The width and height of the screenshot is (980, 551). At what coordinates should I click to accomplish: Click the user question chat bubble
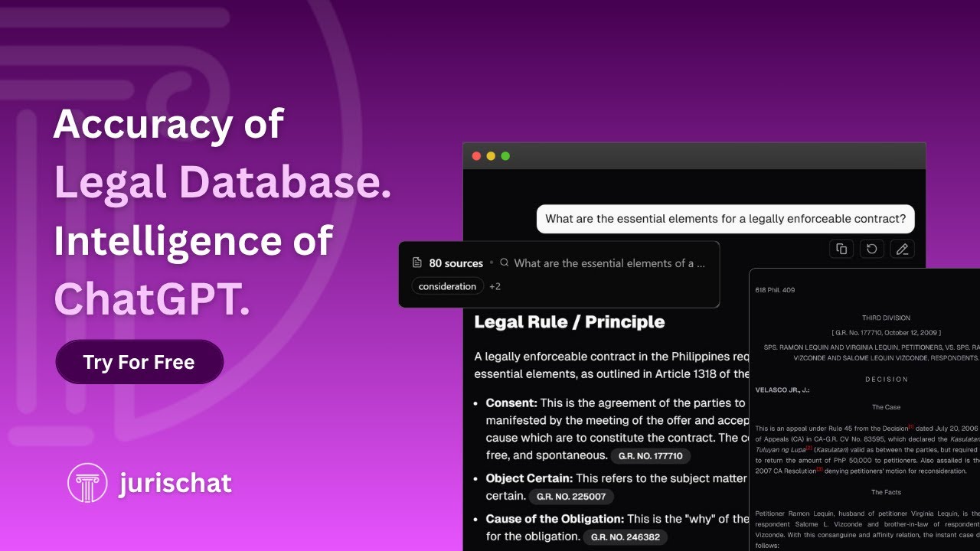click(x=725, y=219)
